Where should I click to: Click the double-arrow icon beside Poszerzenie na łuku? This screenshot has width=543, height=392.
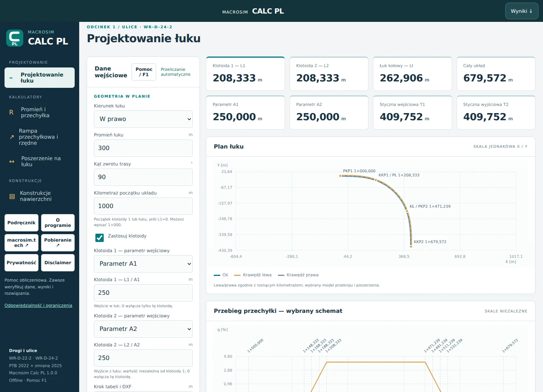(x=12, y=161)
